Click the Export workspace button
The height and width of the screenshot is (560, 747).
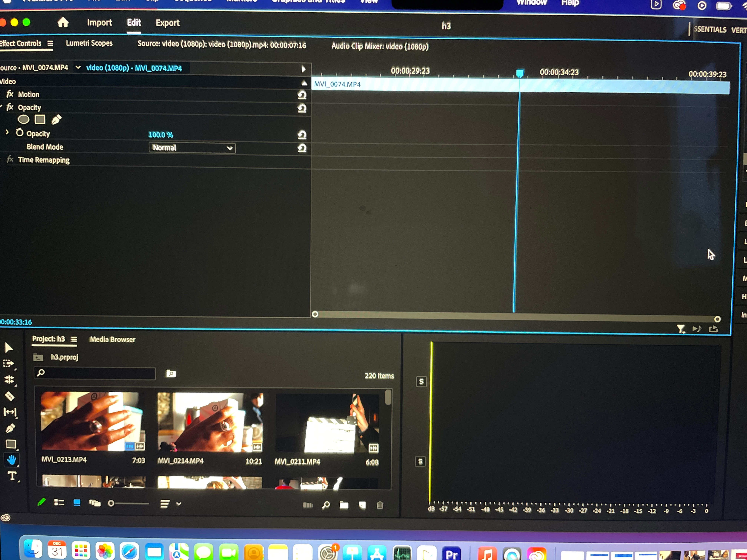coord(167,23)
